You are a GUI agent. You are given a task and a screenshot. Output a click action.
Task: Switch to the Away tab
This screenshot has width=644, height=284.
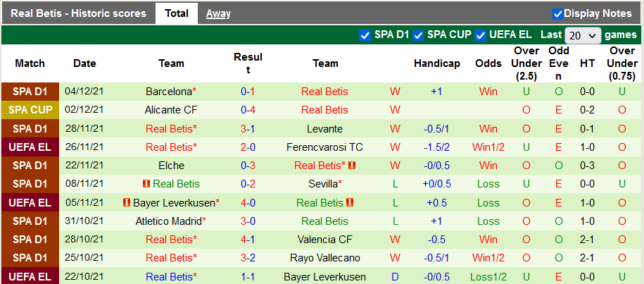tap(218, 13)
